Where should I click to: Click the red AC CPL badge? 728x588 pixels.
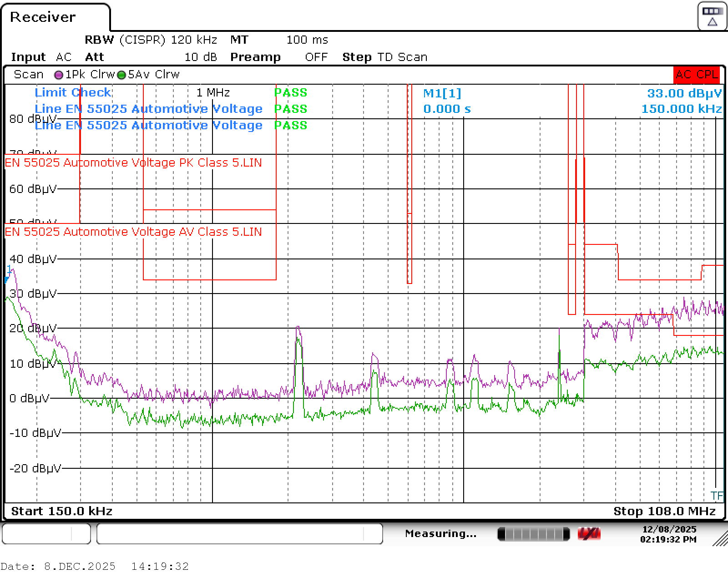[x=697, y=75]
